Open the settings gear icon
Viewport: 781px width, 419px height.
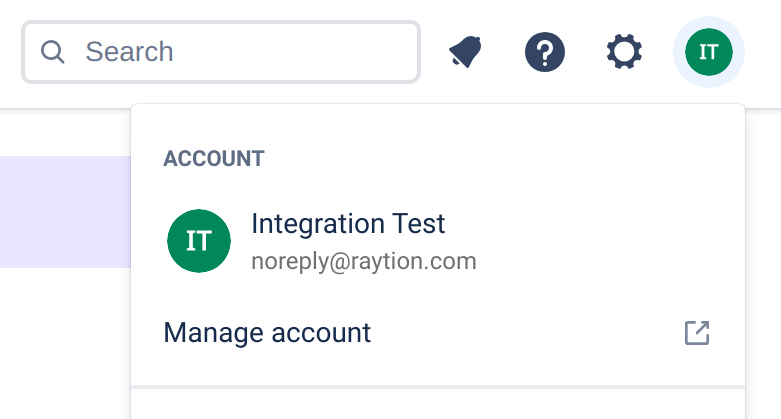[x=625, y=52]
